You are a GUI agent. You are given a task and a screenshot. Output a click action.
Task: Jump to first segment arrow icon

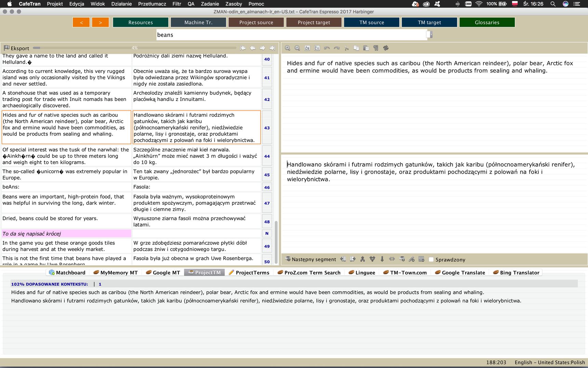[243, 48]
